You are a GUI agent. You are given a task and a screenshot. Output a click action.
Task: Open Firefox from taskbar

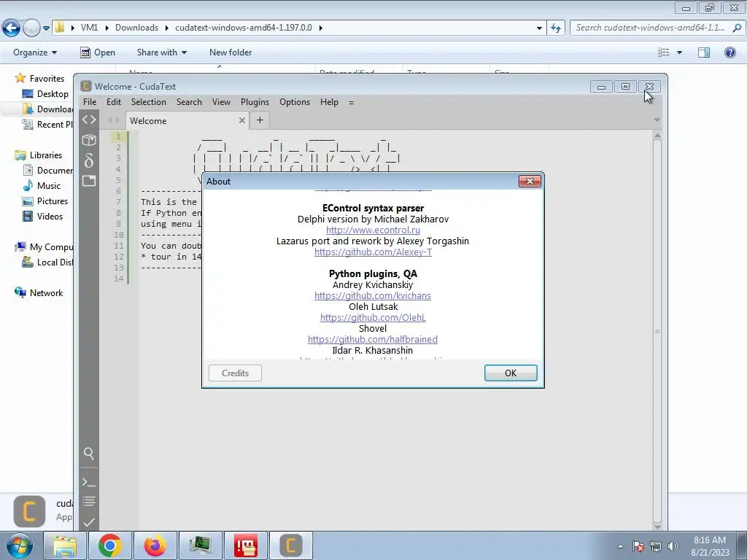pos(155,545)
